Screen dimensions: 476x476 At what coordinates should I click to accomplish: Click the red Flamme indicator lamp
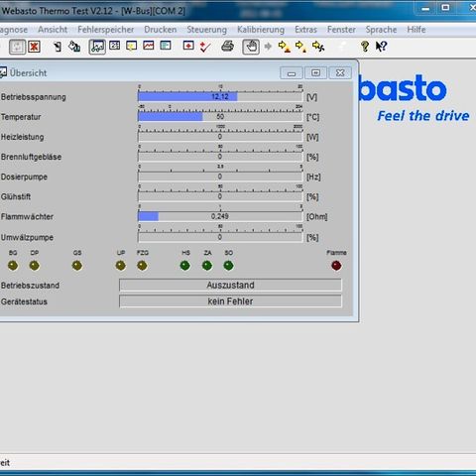point(336,266)
